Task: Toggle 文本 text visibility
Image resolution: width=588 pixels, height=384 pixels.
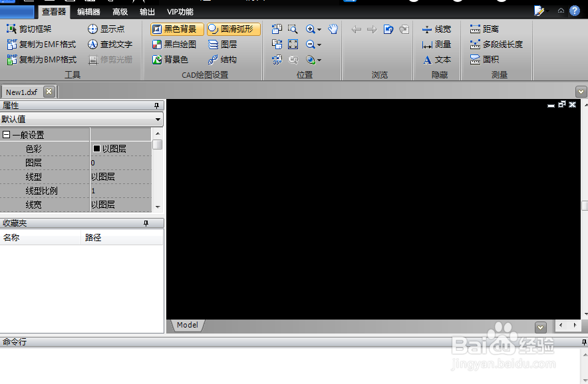Action: coord(436,60)
